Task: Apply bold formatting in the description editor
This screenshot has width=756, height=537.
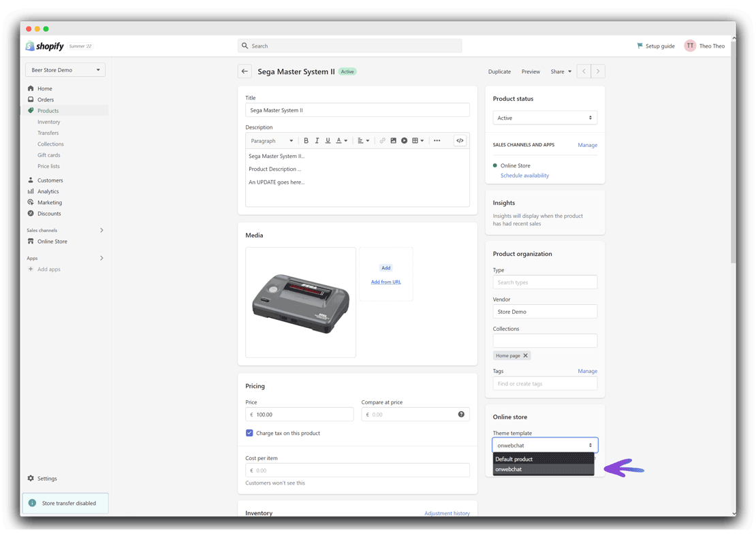Action: 306,140
